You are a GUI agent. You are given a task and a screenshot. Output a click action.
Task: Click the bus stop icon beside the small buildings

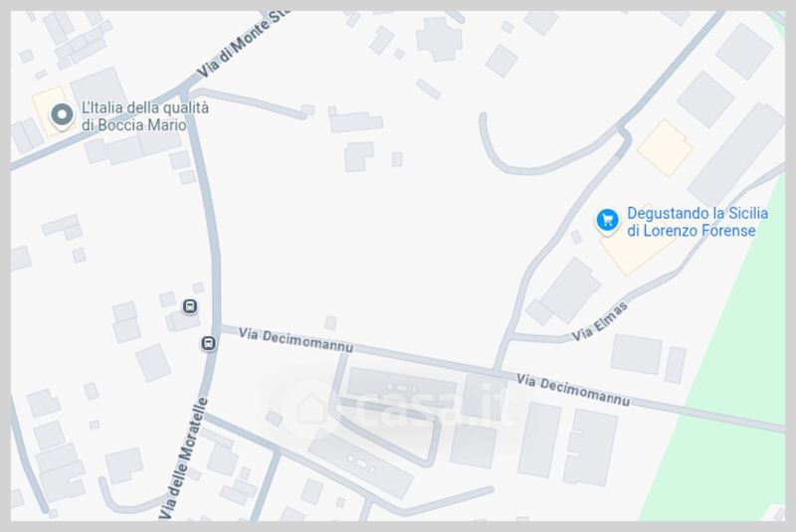(190, 306)
